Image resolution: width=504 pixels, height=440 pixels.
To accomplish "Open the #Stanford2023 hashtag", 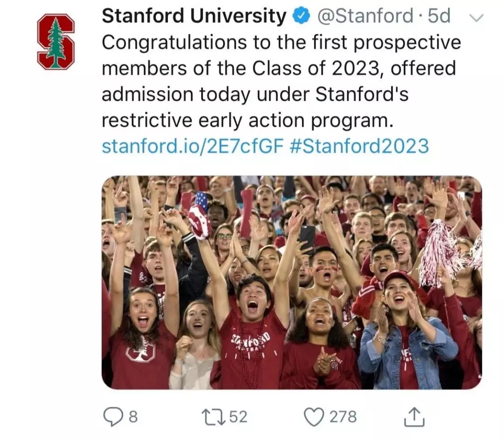I will 359,147.
